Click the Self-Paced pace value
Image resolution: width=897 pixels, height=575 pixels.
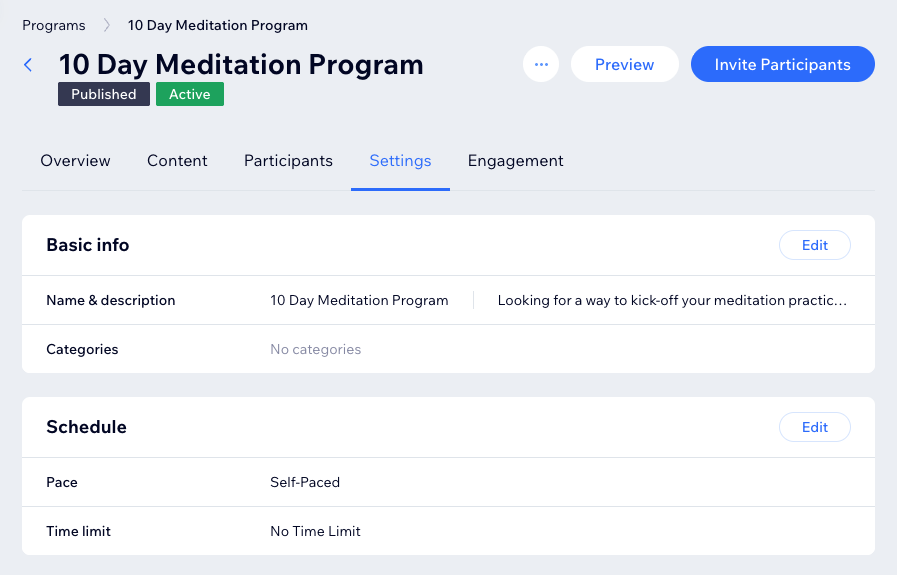305,482
